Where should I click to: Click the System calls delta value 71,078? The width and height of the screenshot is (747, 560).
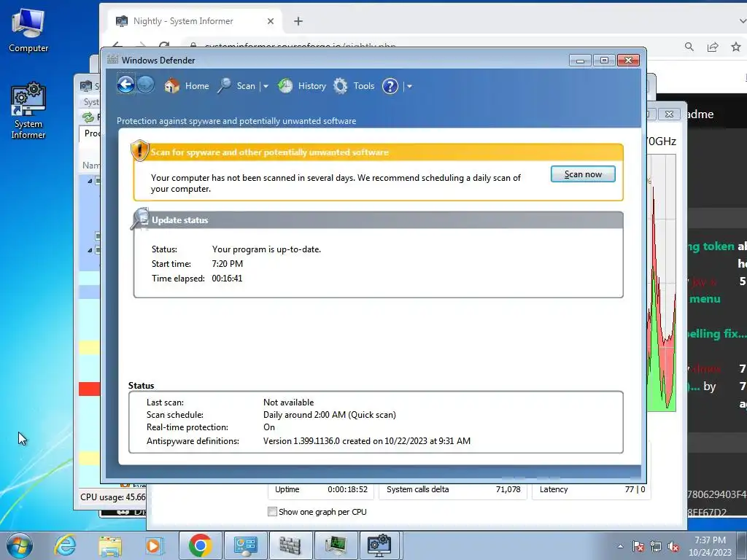(508, 489)
